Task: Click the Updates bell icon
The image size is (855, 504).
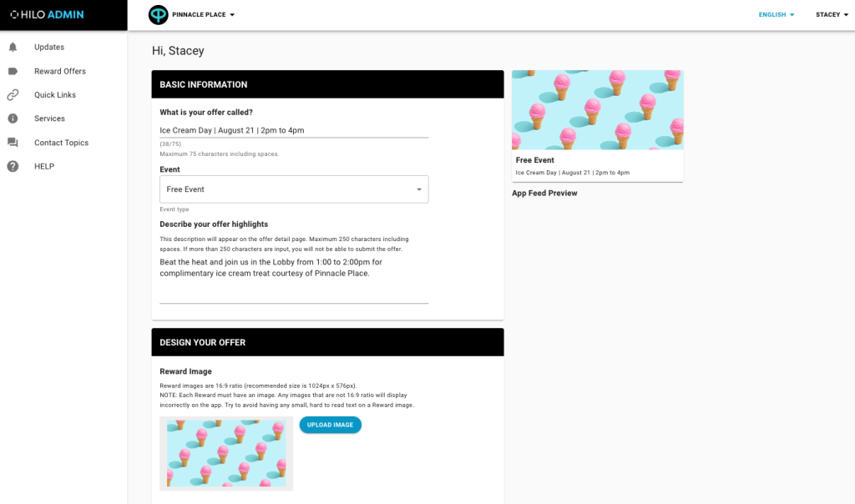Action: coord(13,48)
